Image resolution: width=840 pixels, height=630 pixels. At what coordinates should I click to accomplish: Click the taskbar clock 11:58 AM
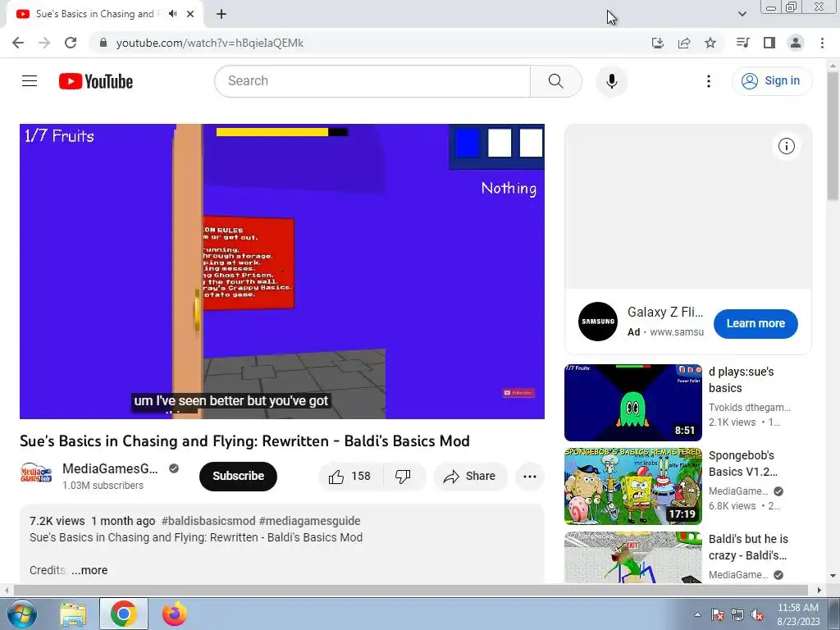798,608
